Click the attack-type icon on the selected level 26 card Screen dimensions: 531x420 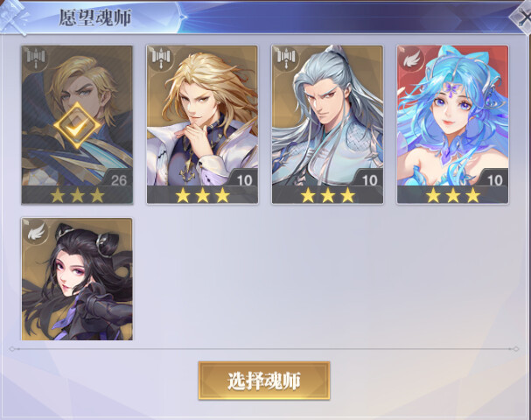tap(36, 57)
